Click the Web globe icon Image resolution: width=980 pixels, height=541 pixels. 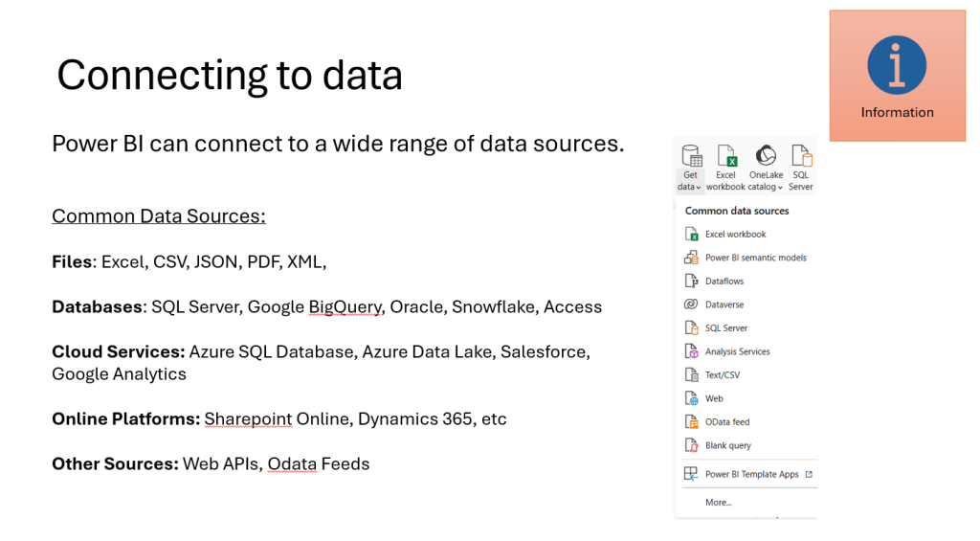[691, 397]
